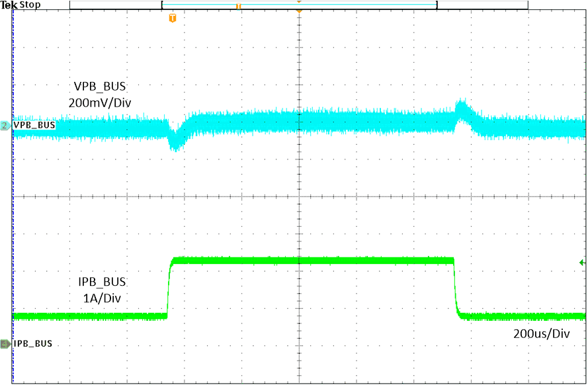Click the trigger level arrow on right edge
The height and width of the screenshot is (385, 588).
(x=580, y=263)
